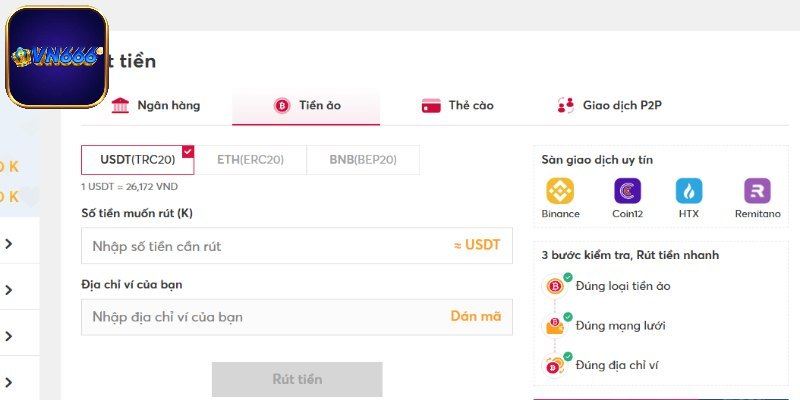Expand the first sidebar chevron
Screen dimensions: 800x400
8,244
